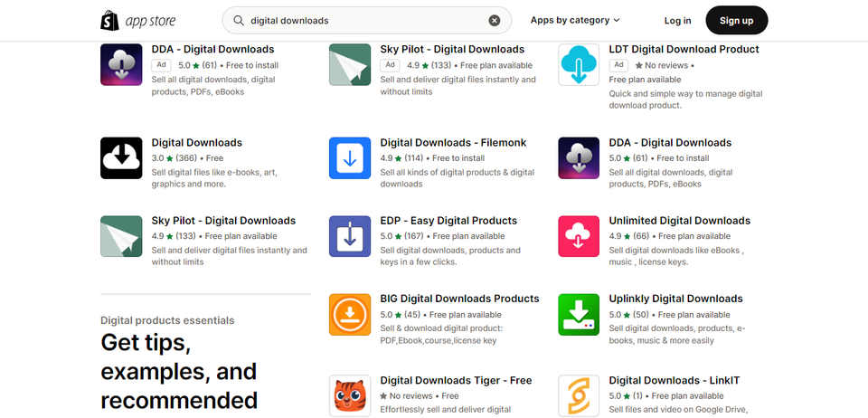Open the LDT Digital Download Product icon

[579, 64]
